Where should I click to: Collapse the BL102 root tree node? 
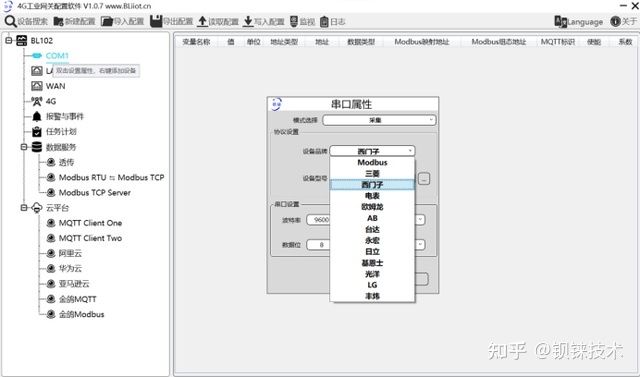pos(9,40)
